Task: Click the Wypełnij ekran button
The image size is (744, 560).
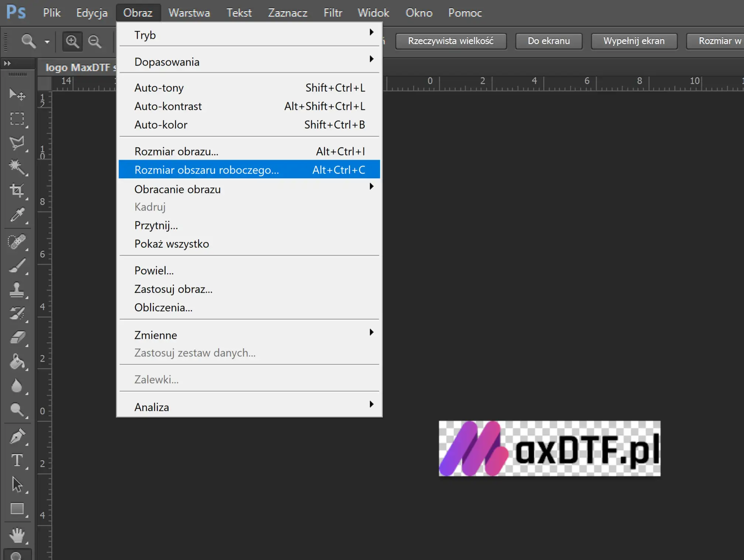Action: (634, 41)
